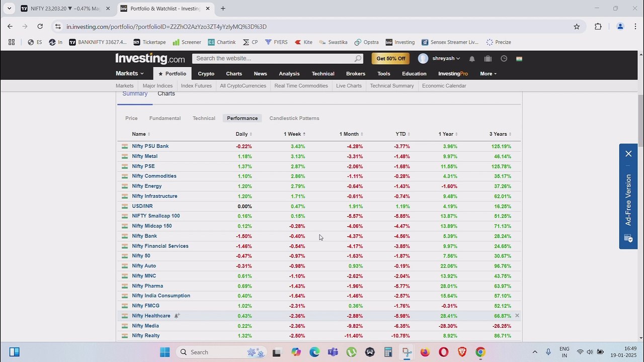
Task: Reload the page with refresh icon
Action: tap(40, 27)
